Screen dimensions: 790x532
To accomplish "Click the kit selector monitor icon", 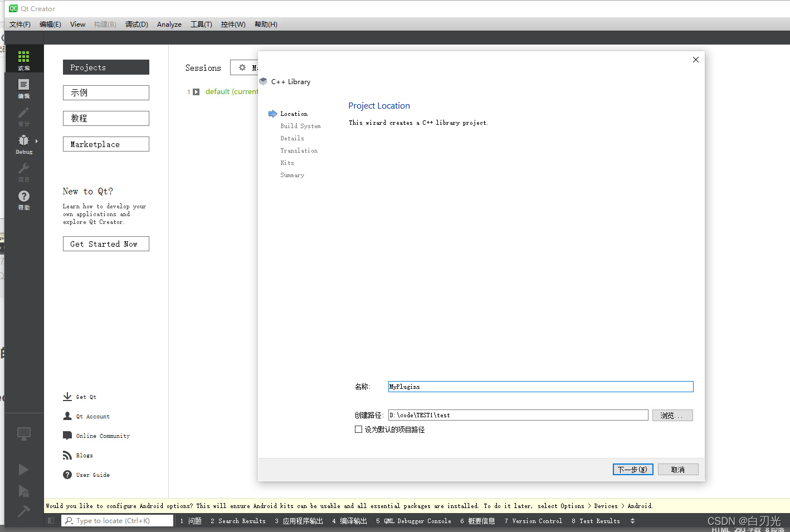I will [24, 434].
